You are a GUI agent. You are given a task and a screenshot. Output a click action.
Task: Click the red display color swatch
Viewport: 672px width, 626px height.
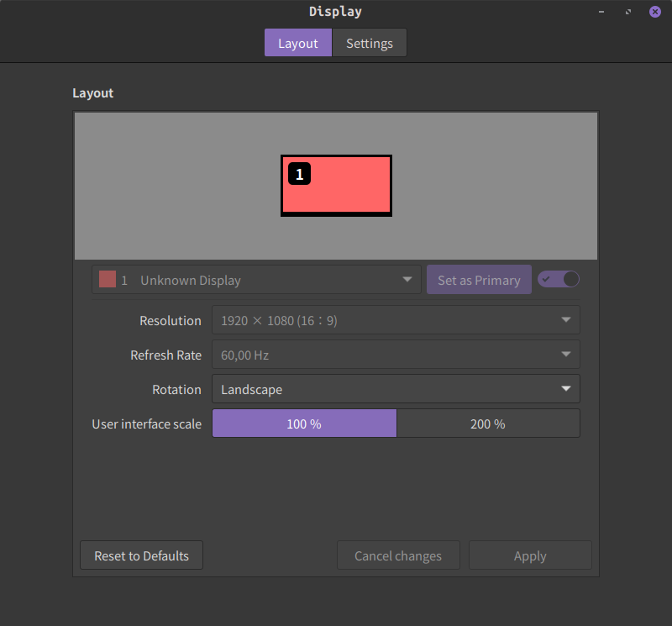[108, 279]
